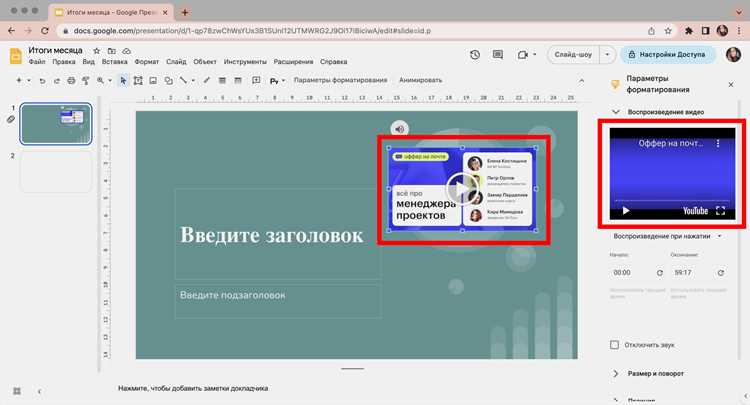Select the line tool
Viewport: 750px width, 405px height.
(183, 81)
